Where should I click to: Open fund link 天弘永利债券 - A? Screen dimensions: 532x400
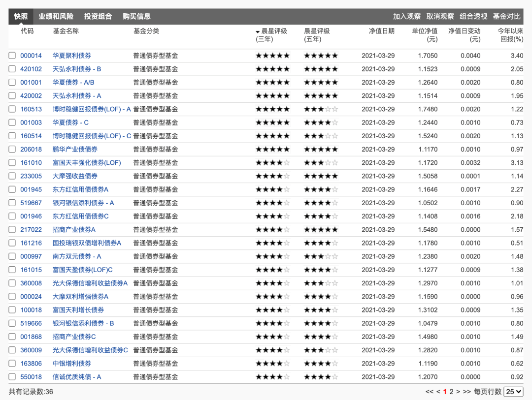pos(77,95)
